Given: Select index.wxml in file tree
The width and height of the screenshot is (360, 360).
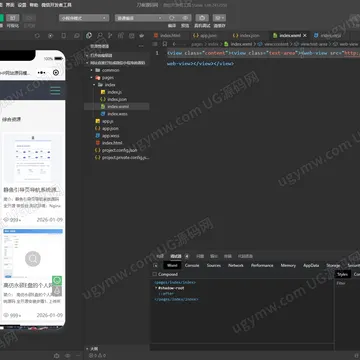Looking at the screenshot, I should coord(117,107).
